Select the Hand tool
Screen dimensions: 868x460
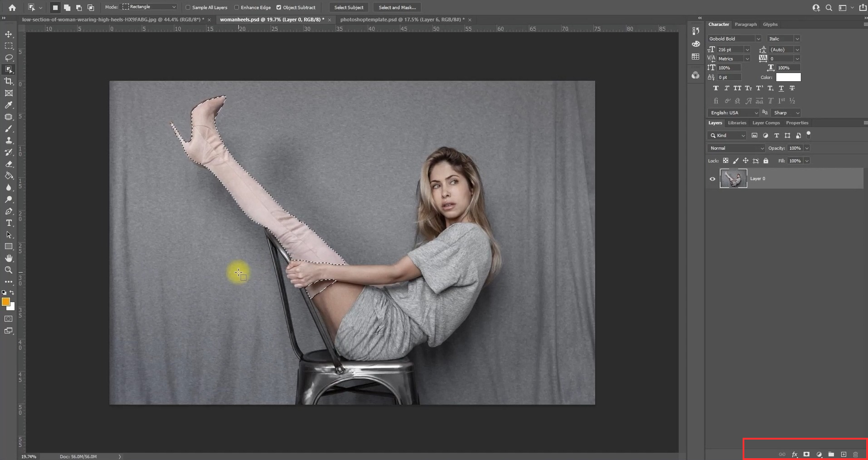(9, 258)
